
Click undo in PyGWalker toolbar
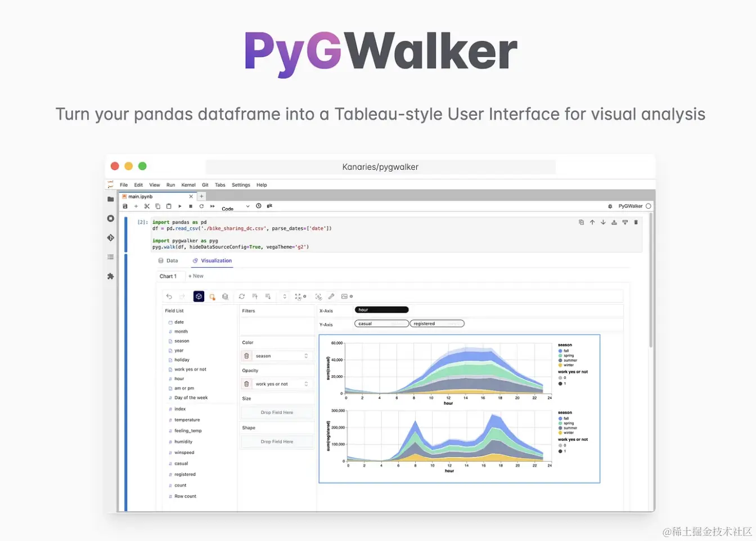pos(169,296)
